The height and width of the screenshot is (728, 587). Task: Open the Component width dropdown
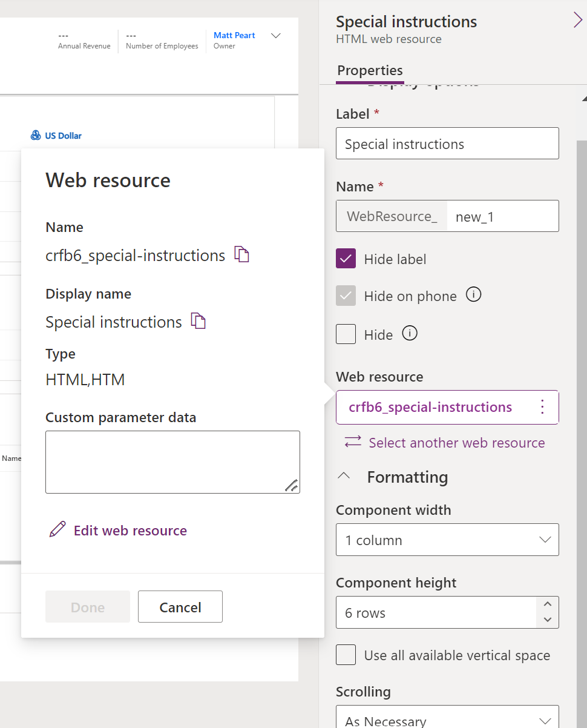(x=447, y=540)
